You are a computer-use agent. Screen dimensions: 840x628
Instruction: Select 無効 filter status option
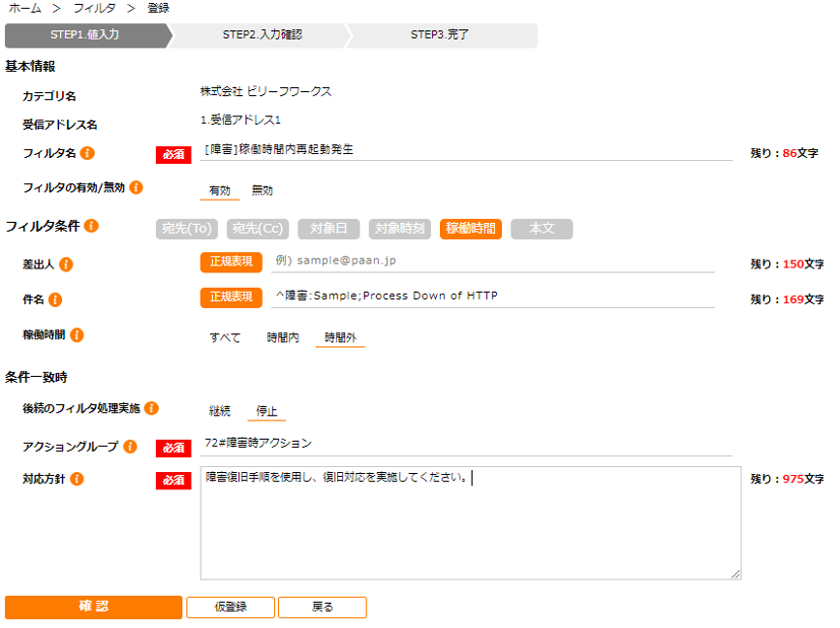[262, 191]
